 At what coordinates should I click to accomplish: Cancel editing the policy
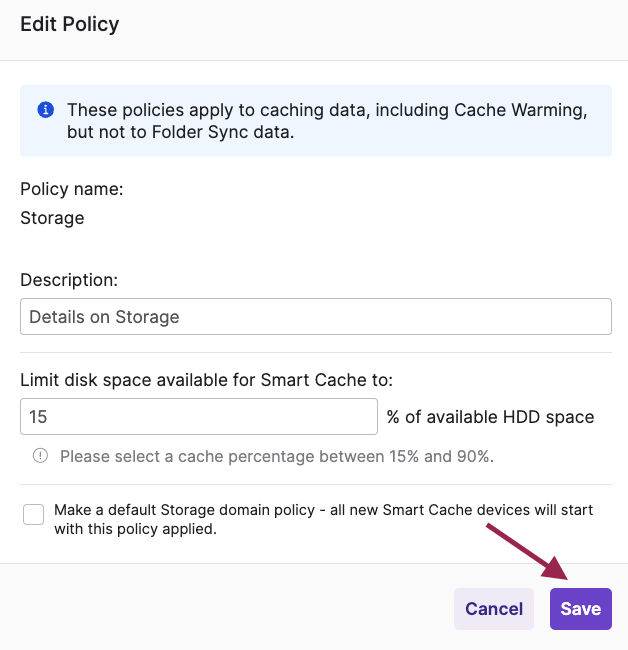[x=493, y=609]
